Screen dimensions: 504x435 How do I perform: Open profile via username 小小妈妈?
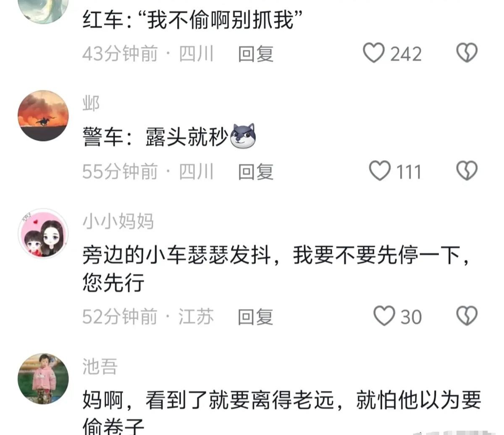tap(118, 221)
